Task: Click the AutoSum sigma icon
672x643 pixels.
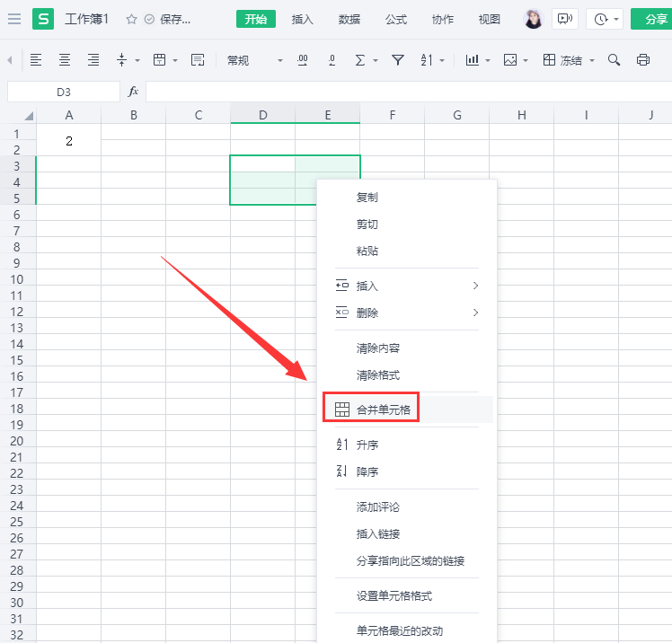Action: (x=360, y=60)
